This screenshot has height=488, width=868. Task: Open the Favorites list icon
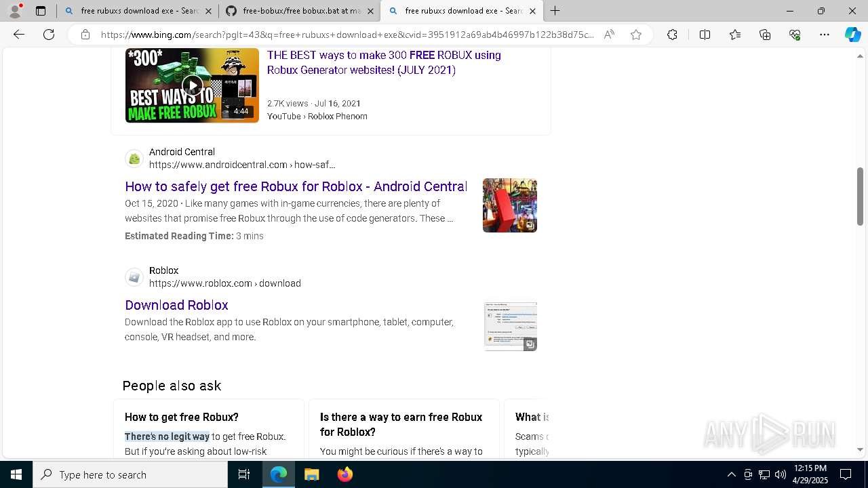tap(735, 35)
